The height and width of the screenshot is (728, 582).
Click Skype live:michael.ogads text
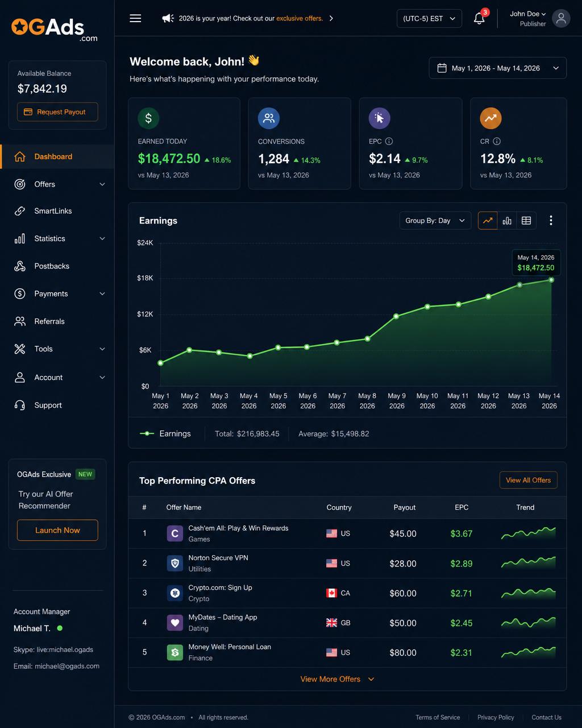pos(53,650)
